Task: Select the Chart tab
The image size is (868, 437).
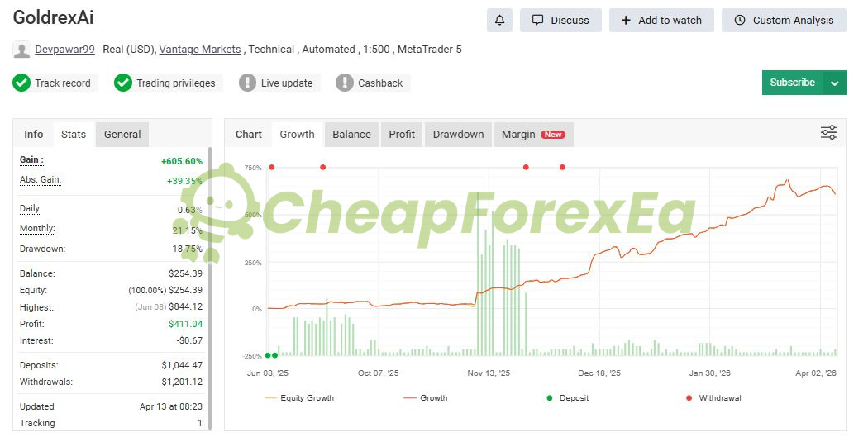Action: (x=249, y=135)
